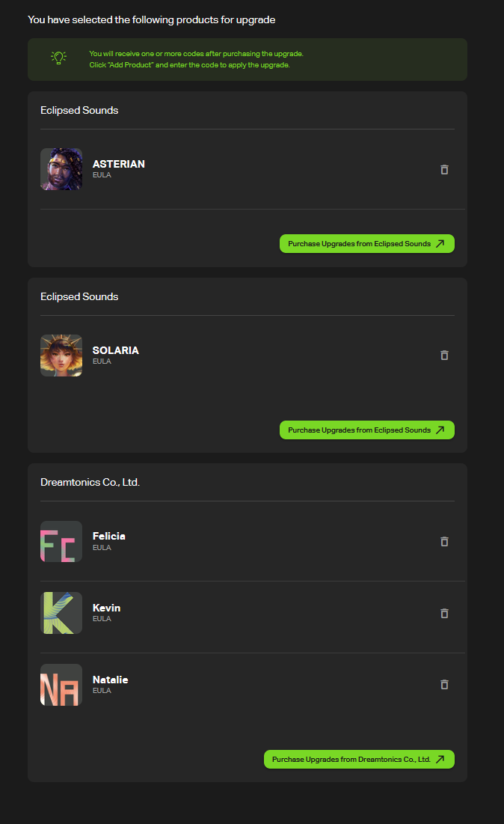Open the EULA link under ASTERIAN
This screenshot has width=504, height=824.
[102, 175]
